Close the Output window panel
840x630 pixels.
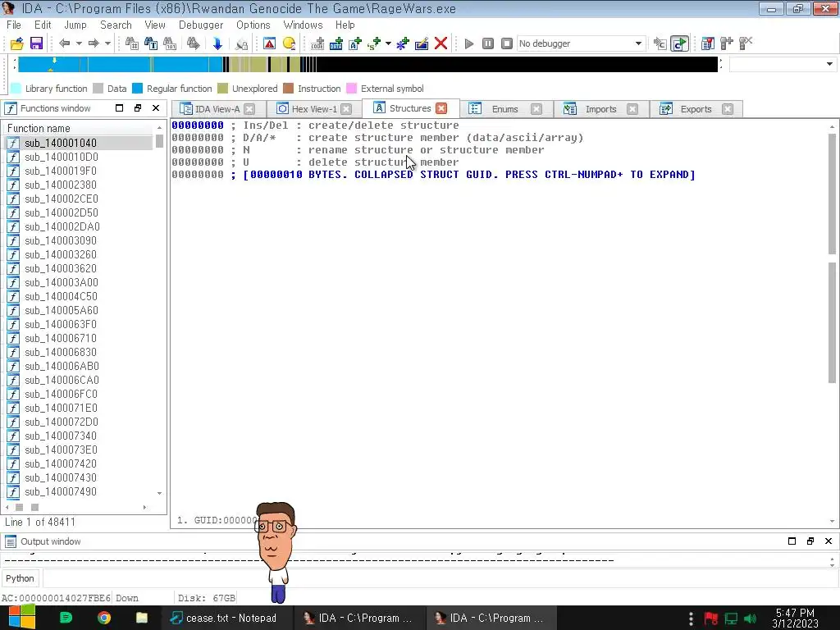click(829, 541)
